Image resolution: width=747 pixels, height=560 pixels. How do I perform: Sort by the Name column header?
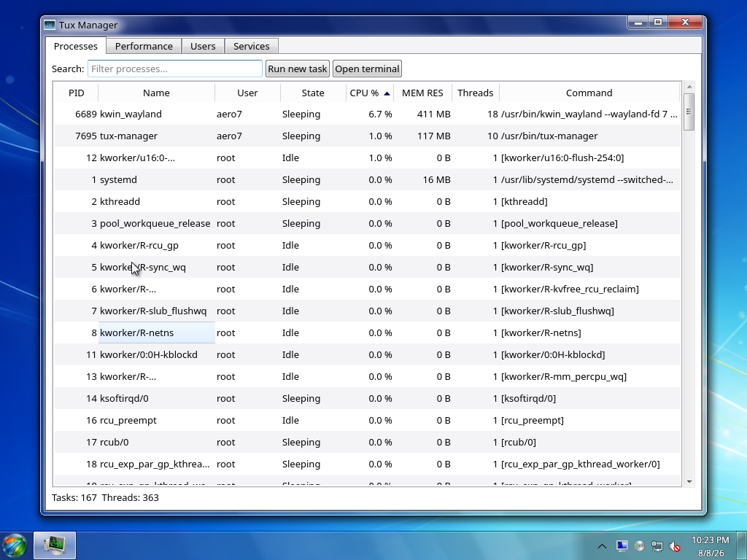pyautogui.click(x=156, y=93)
